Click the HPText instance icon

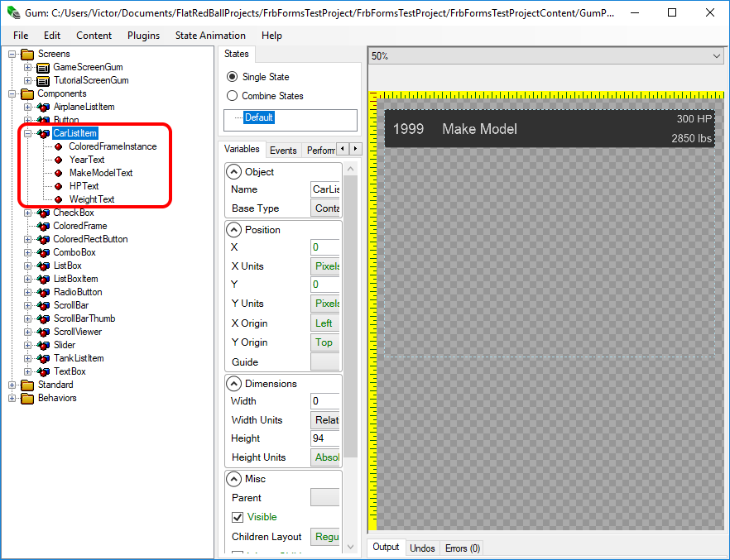59,186
